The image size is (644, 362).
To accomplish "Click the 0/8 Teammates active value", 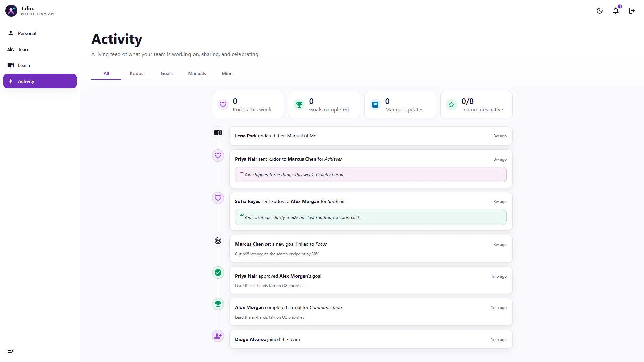I will [468, 101].
